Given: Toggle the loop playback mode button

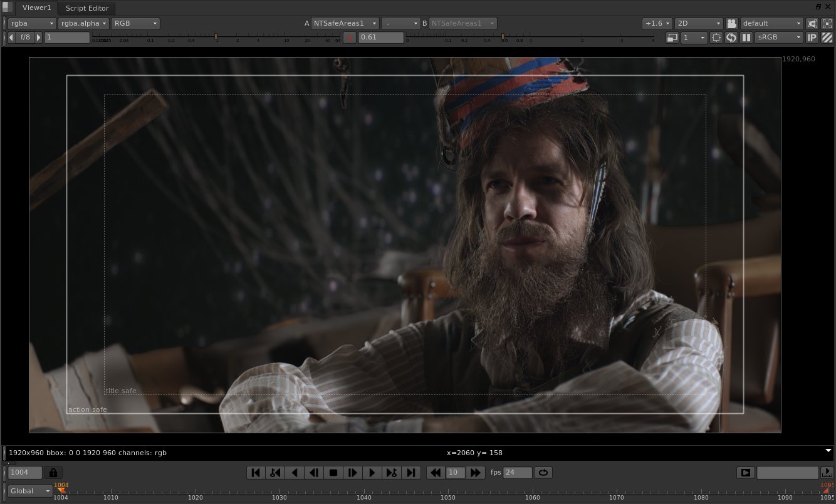Looking at the screenshot, I should (543, 473).
